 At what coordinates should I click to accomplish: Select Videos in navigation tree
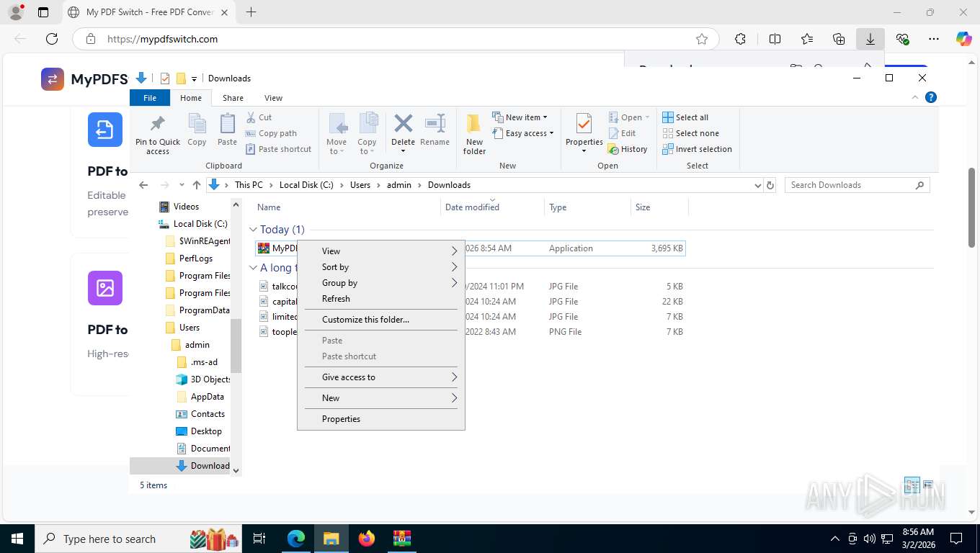[186, 207]
